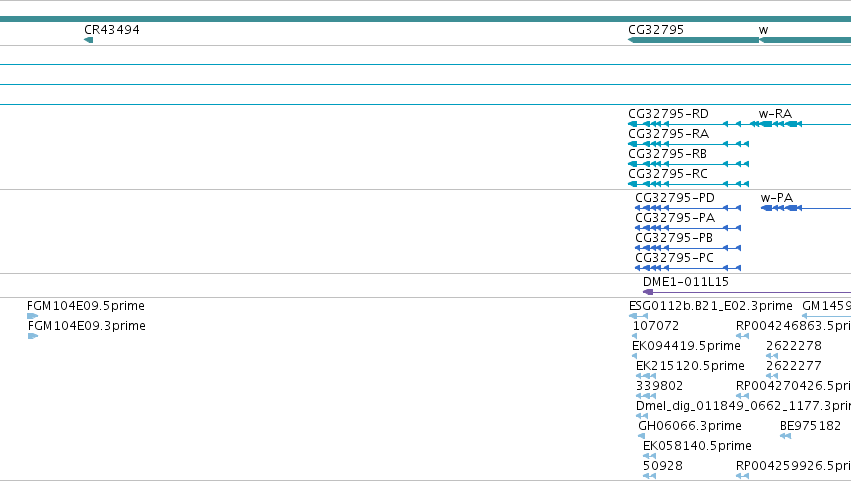Click the GH06066.3prime label
This screenshot has width=851, height=481.
point(690,427)
